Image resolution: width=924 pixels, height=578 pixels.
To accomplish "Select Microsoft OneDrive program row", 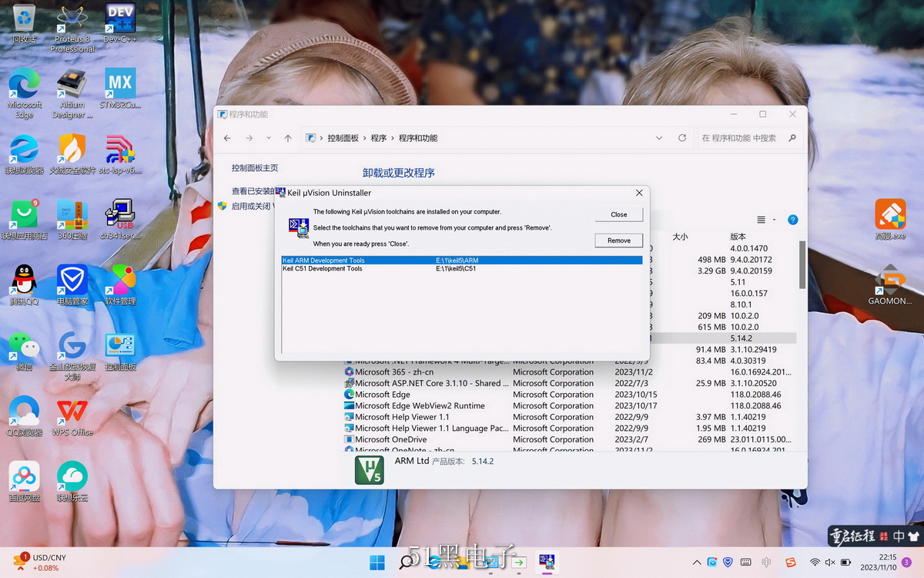I will click(570, 439).
